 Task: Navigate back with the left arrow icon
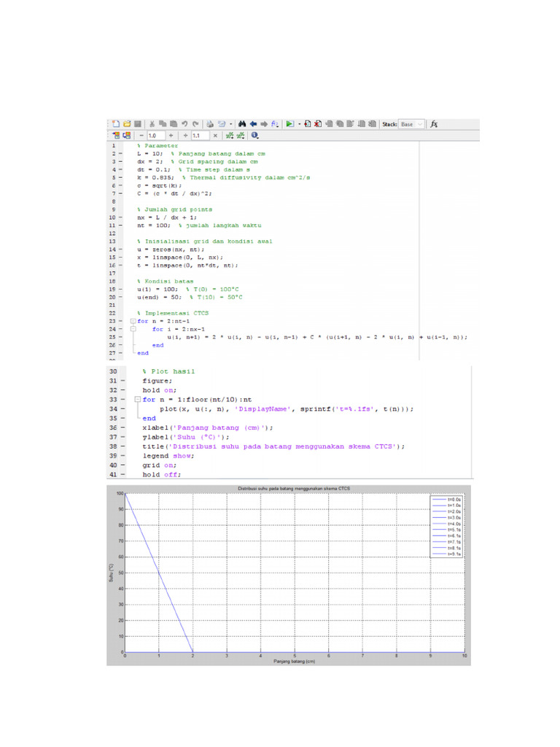253,124
